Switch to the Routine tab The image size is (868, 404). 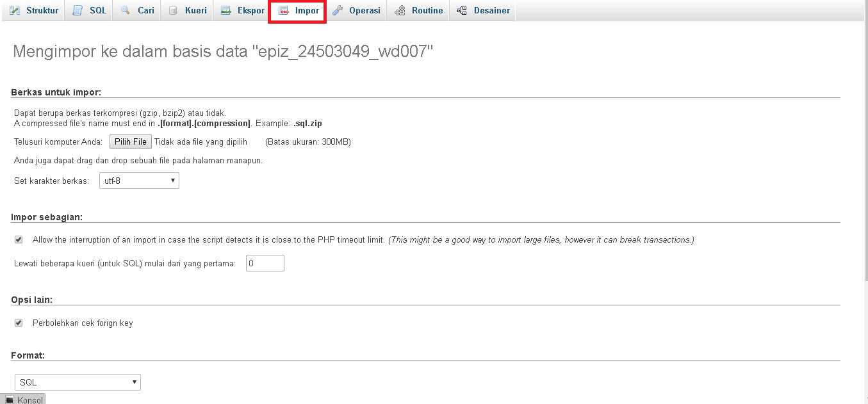click(419, 10)
